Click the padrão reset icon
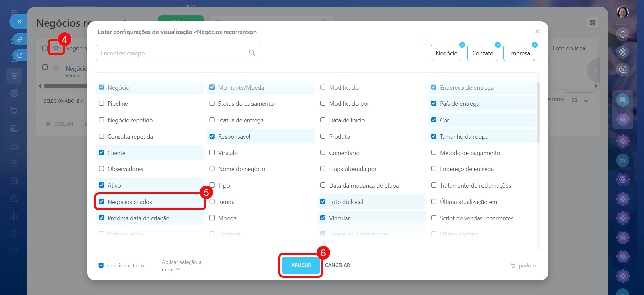The image size is (644, 295). coord(513,265)
